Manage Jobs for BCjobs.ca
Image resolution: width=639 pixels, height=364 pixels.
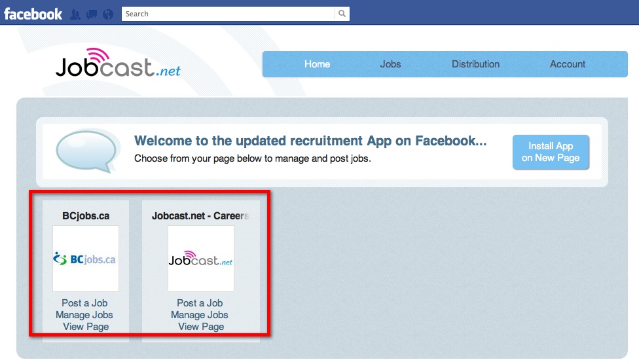pos(84,315)
